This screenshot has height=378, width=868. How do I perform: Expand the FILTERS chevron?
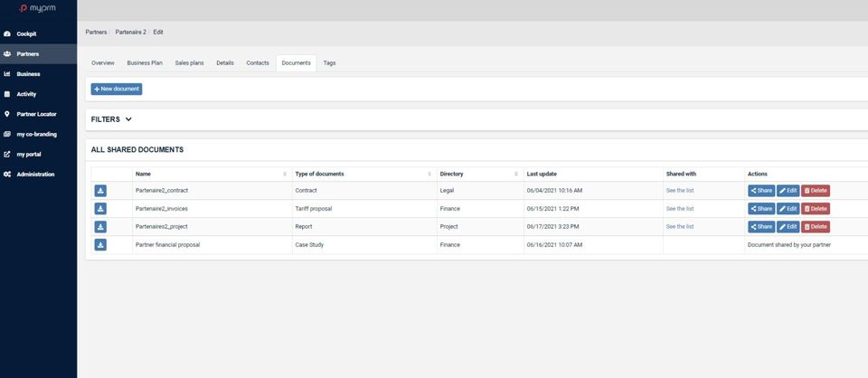point(128,119)
